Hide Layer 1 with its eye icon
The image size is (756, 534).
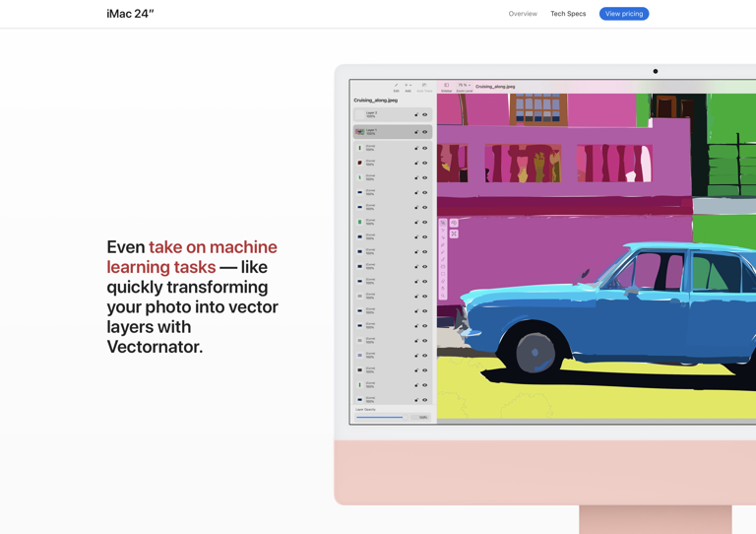tap(425, 132)
